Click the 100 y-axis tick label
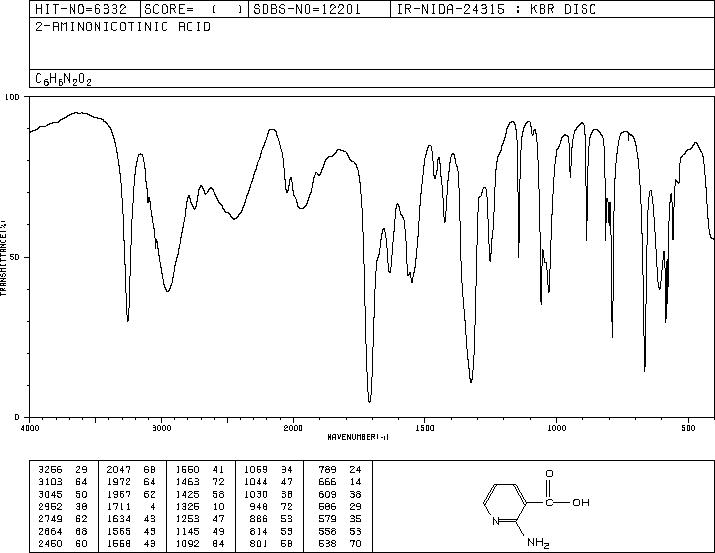The image size is (715, 553). (12, 97)
